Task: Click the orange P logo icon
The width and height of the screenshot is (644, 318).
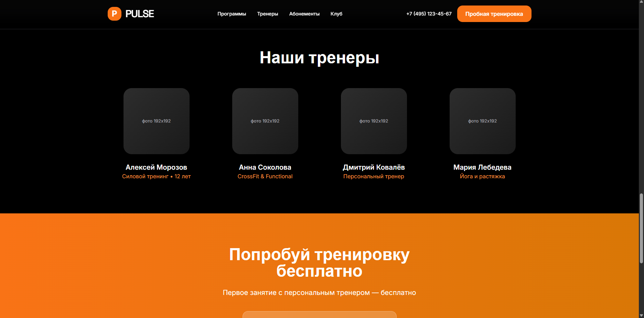Action: [114, 14]
